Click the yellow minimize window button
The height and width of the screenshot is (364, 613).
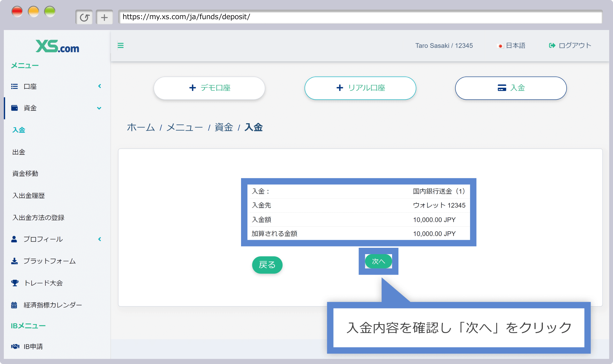pos(33,12)
